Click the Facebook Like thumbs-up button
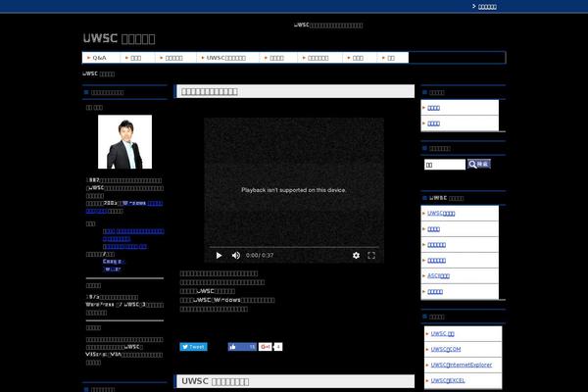The width and height of the screenshot is (588, 392). pyautogui.click(x=236, y=346)
